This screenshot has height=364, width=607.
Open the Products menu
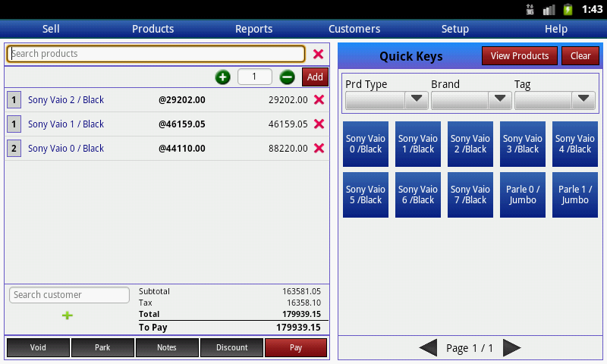[153, 29]
